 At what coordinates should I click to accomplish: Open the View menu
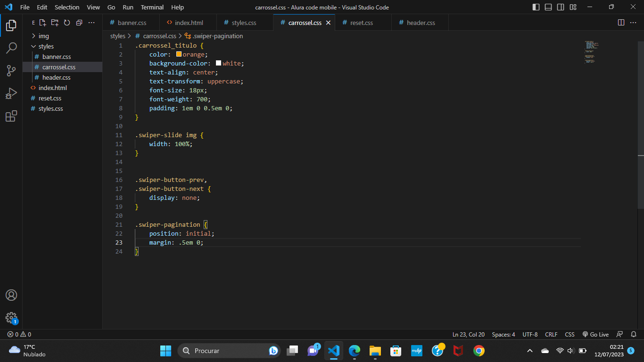[x=93, y=7]
